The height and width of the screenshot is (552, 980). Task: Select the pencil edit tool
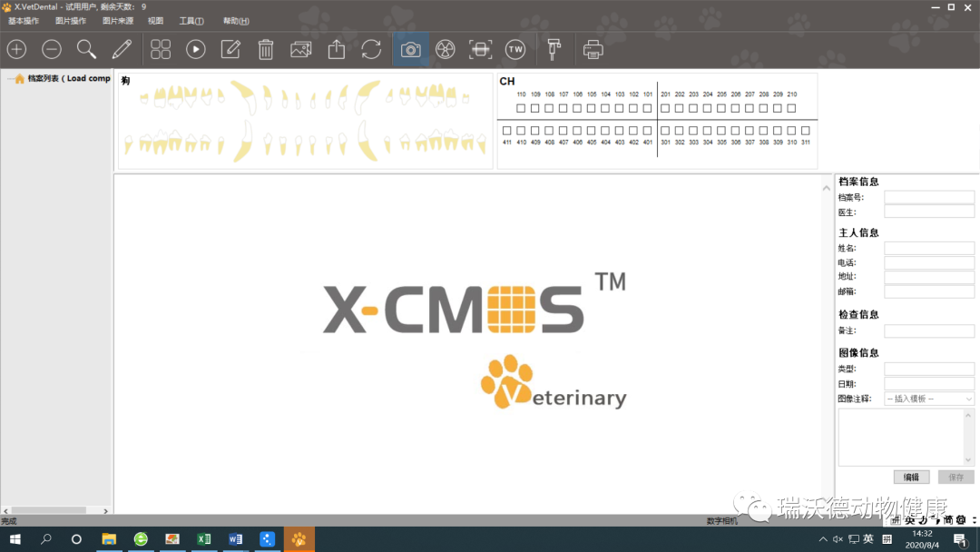122,49
